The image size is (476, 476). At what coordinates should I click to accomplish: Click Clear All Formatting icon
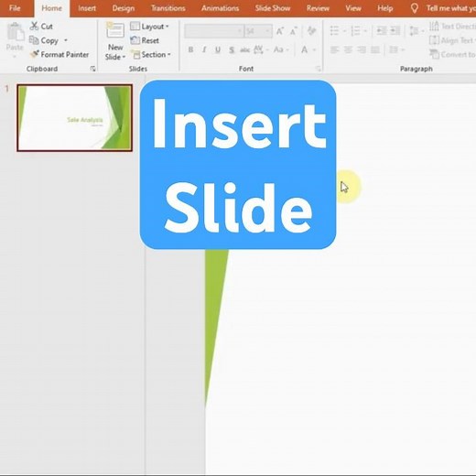(x=311, y=31)
